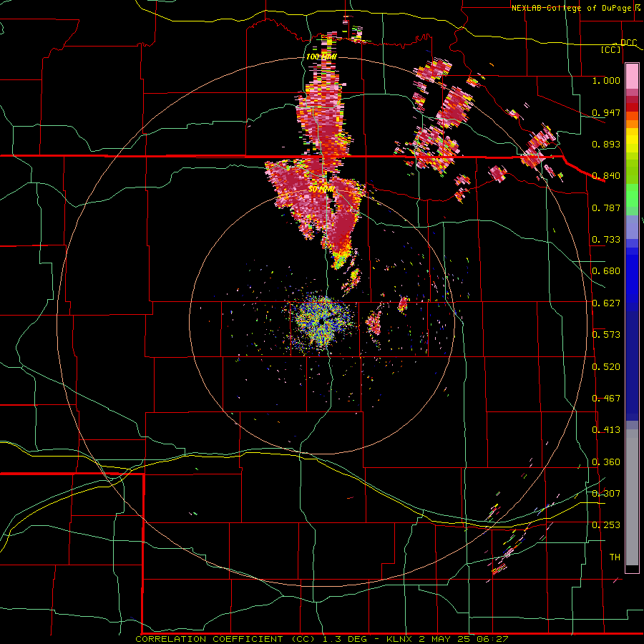Click the KLNX station identifier
The image size is (644, 644).
pos(400,639)
